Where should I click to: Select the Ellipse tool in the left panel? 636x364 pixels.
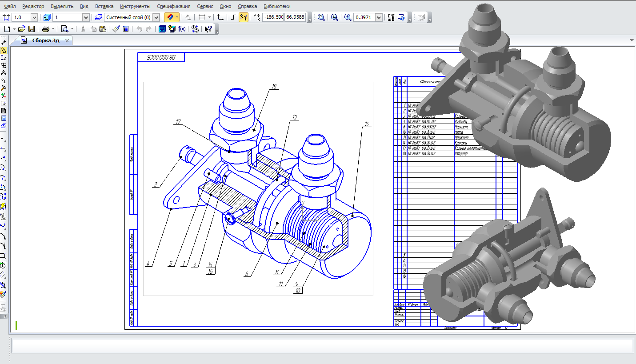point(4,187)
